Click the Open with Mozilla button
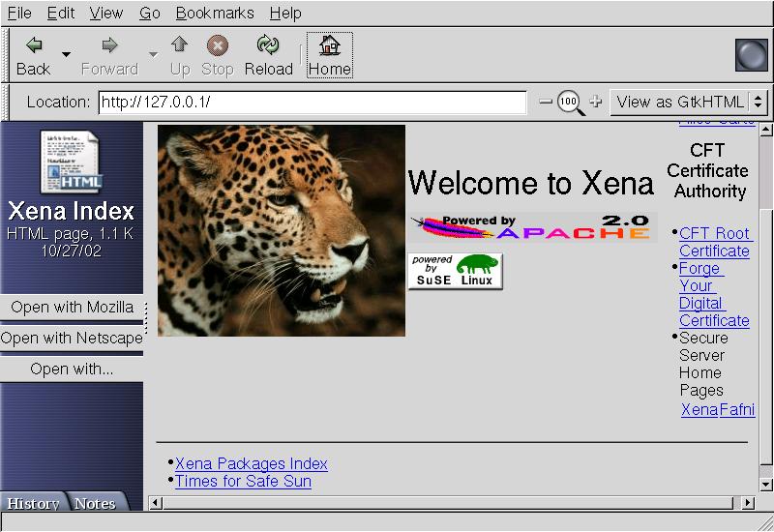 coord(72,308)
